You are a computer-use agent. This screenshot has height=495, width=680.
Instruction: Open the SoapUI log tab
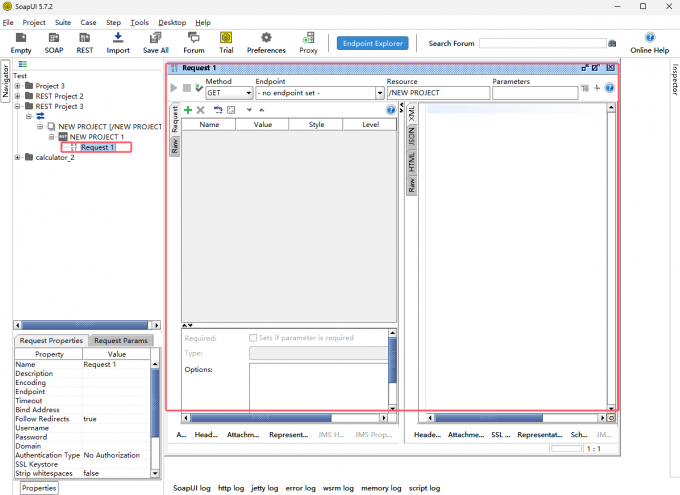coord(192,488)
